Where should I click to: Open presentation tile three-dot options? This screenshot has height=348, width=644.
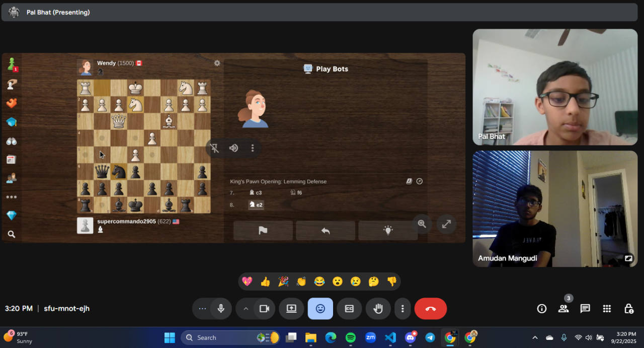[253, 148]
